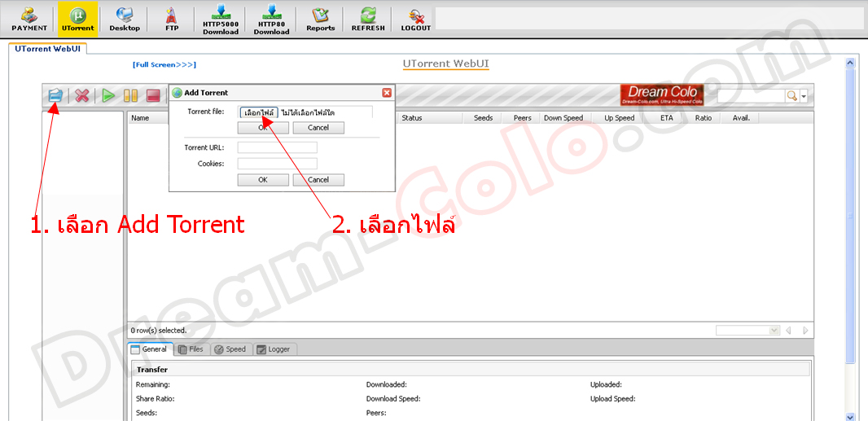The width and height of the screenshot is (868, 421).
Task: Open HTTP5000 Download
Action: click(x=221, y=19)
